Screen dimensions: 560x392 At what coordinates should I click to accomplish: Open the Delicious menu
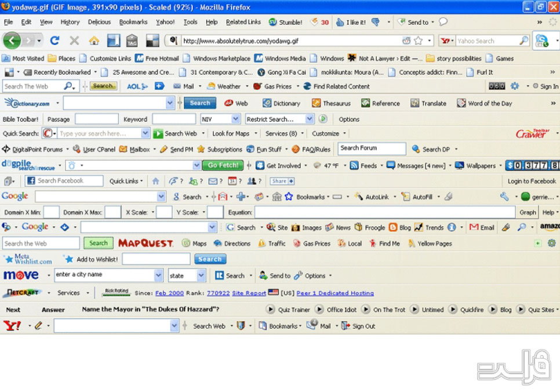point(99,22)
